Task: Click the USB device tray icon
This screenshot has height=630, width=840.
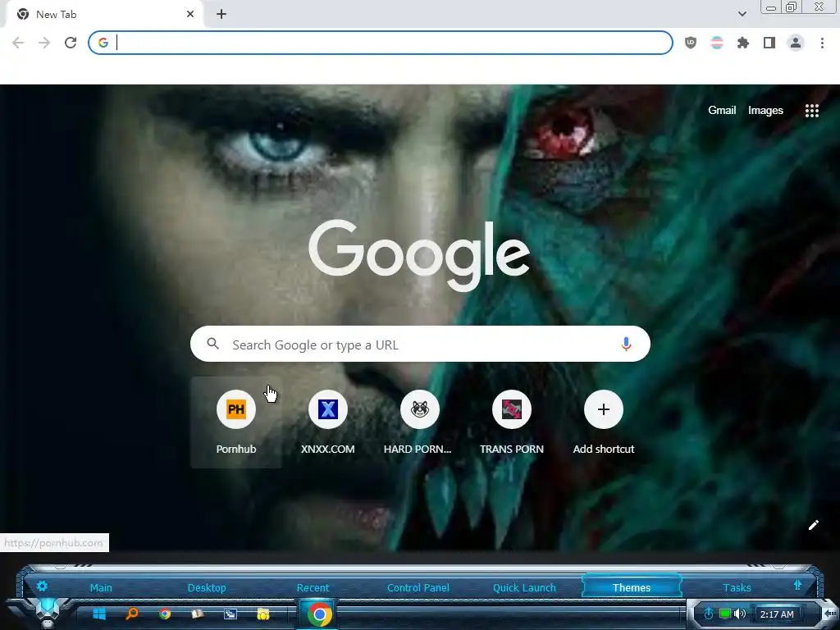Action: pos(708,614)
